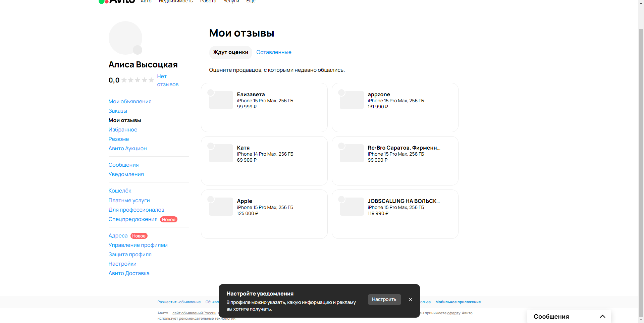Open Защита профиля link
Image resolution: width=644 pixels, height=323 pixels.
(130, 254)
